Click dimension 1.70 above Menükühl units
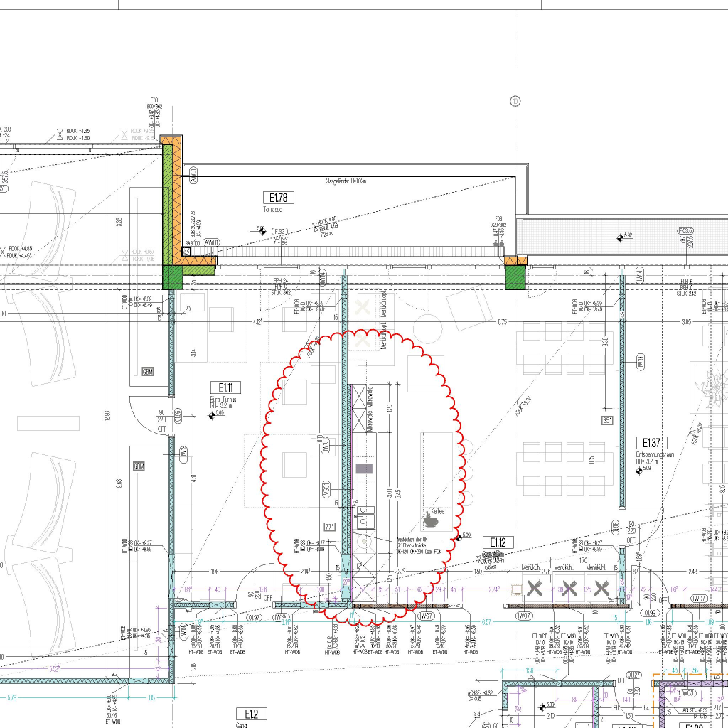The width and height of the screenshot is (728, 728). click(583, 560)
